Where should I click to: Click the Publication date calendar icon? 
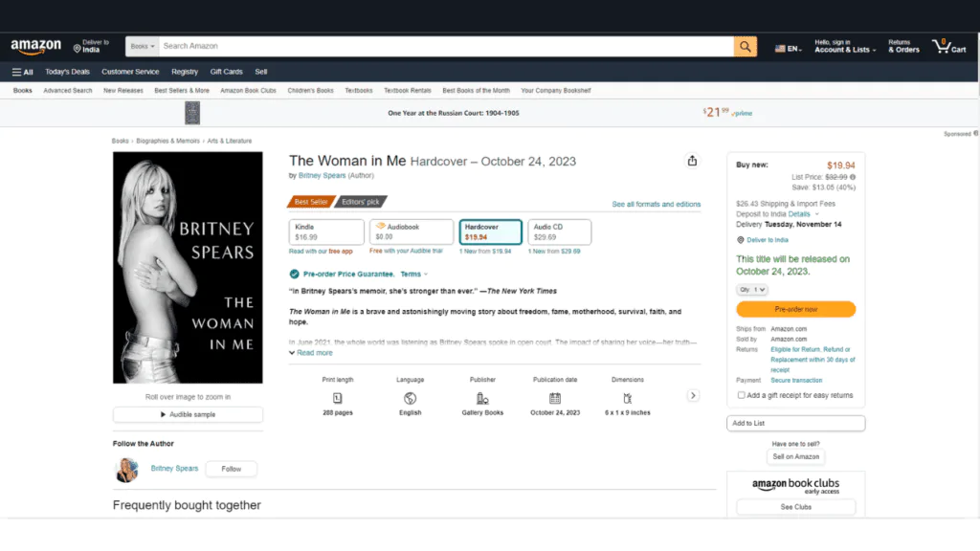[555, 398]
